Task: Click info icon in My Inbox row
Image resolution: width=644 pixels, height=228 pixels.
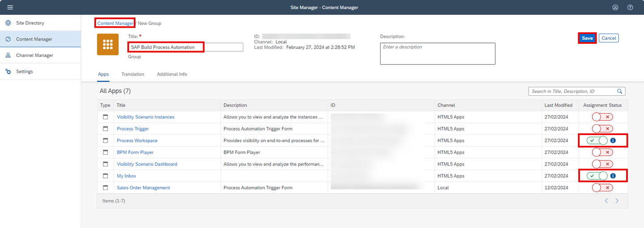Action: (x=613, y=176)
